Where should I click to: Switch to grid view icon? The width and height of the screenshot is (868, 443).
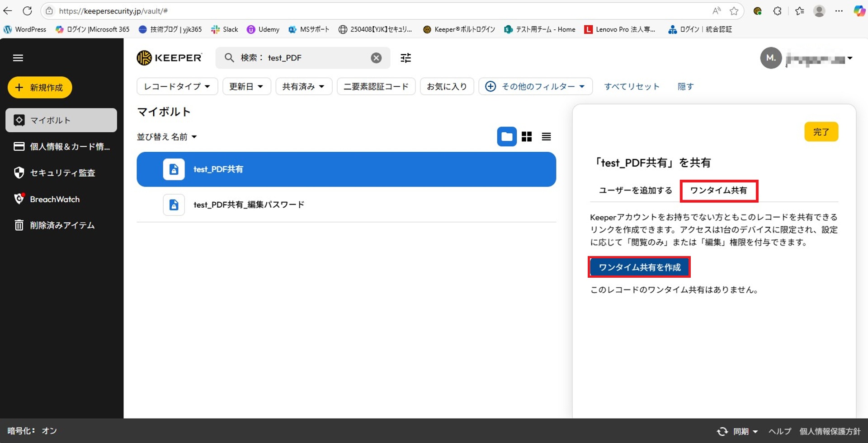527,137
